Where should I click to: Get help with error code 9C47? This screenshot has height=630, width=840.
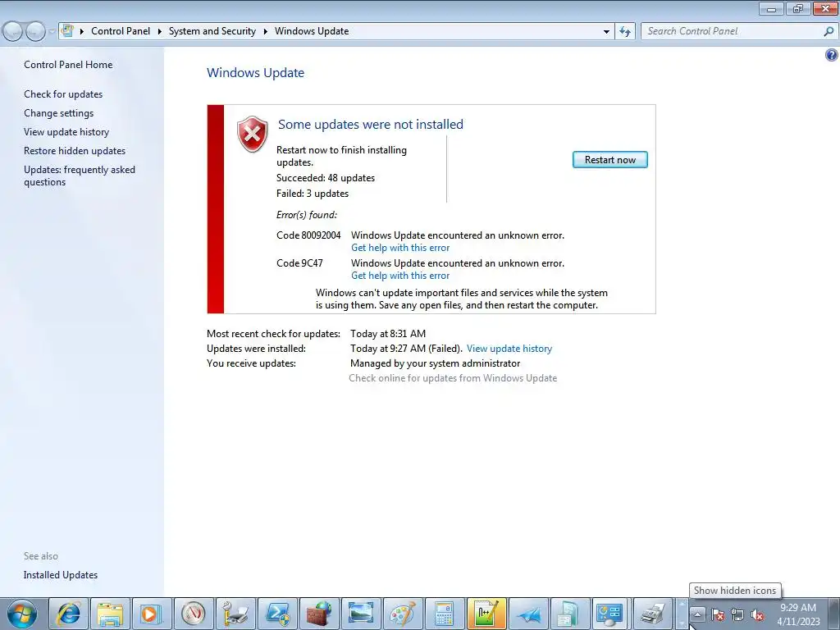point(400,276)
